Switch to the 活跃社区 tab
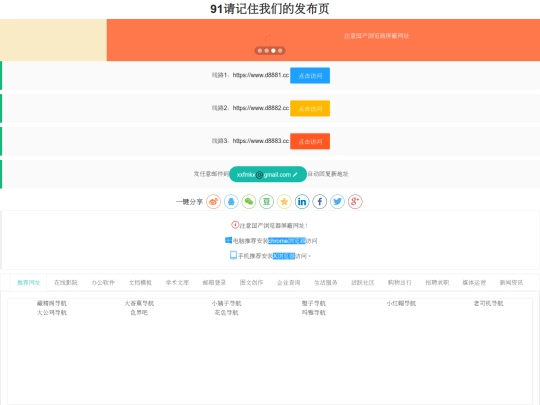The height and width of the screenshot is (405, 540). (x=363, y=283)
